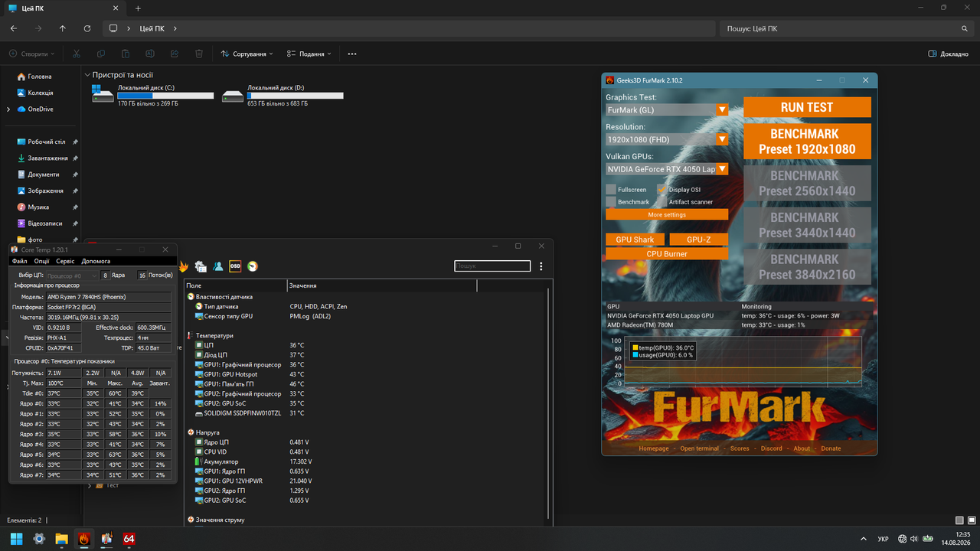
Task: Open the Допомога menu in Core Temp
Action: 96,261
